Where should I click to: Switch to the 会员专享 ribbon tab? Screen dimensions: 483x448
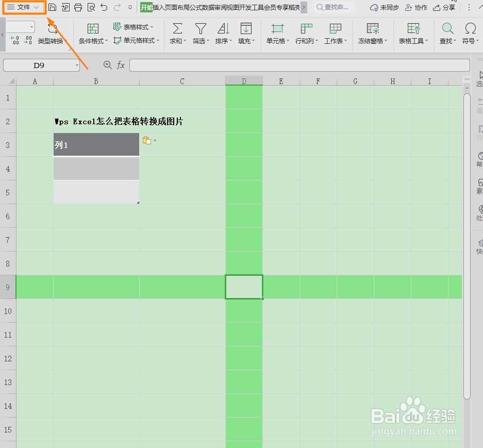276,7
